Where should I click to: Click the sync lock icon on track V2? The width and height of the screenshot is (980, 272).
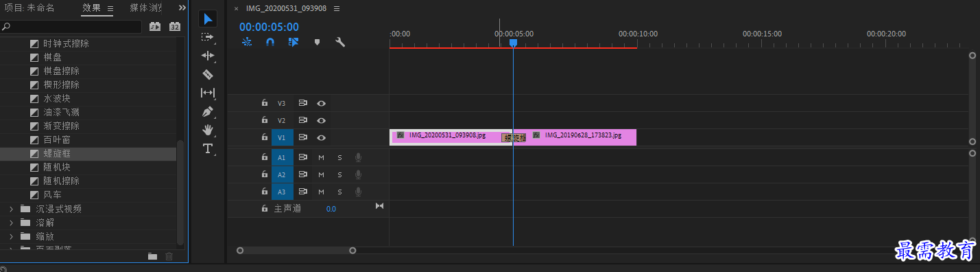[302, 120]
